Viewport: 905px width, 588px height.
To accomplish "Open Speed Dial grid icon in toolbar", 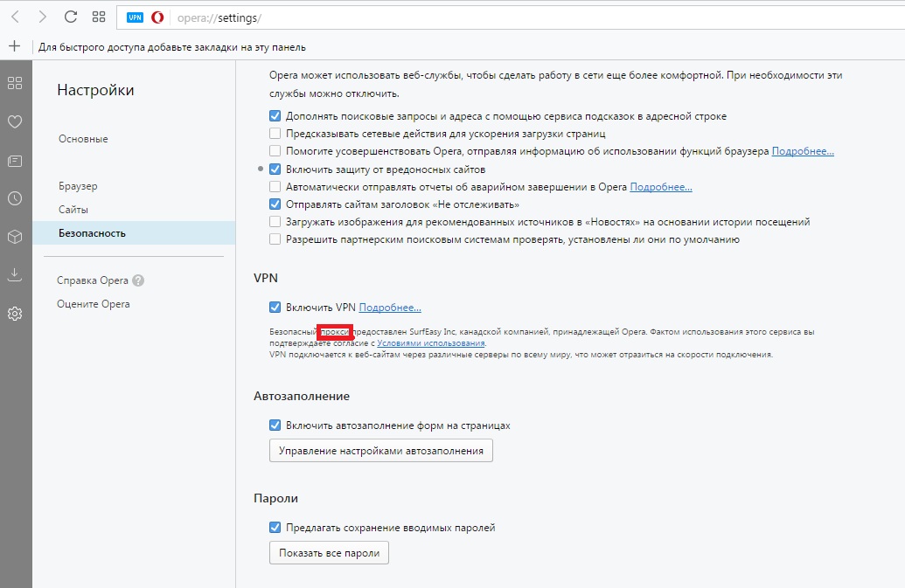I will click(99, 17).
